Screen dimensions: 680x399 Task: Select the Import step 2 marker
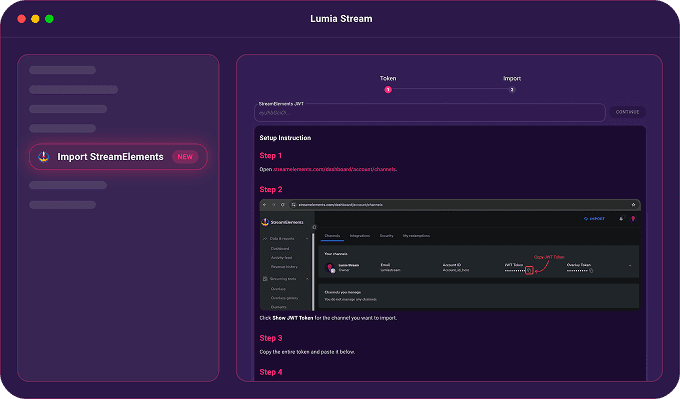tap(512, 90)
